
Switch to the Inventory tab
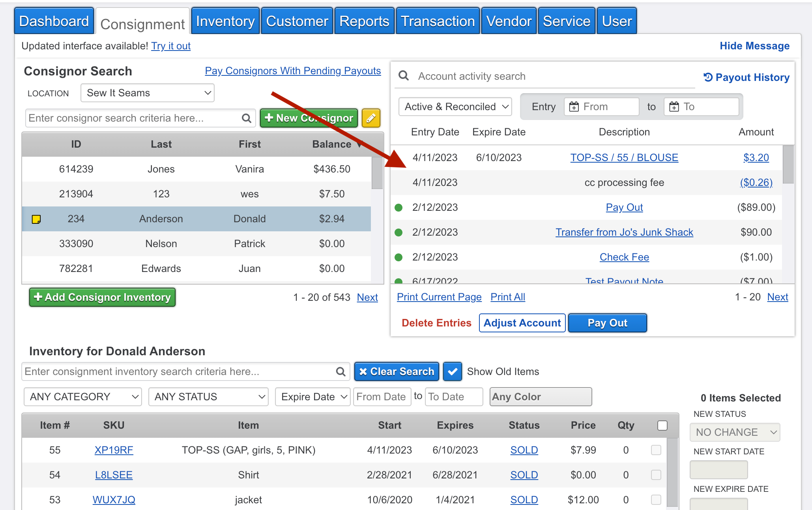point(225,21)
